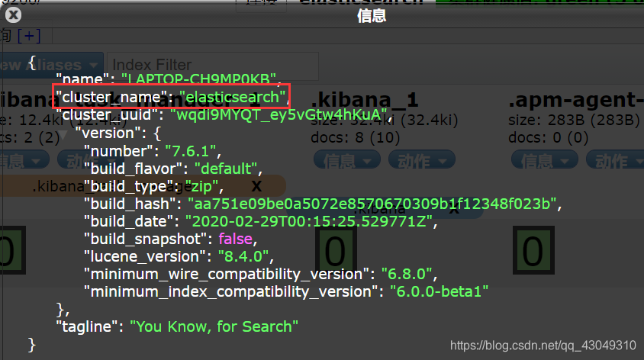The height and width of the screenshot is (360, 644).
Task: Close the 信息 dialog with the X icon
Action: click(x=13, y=15)
